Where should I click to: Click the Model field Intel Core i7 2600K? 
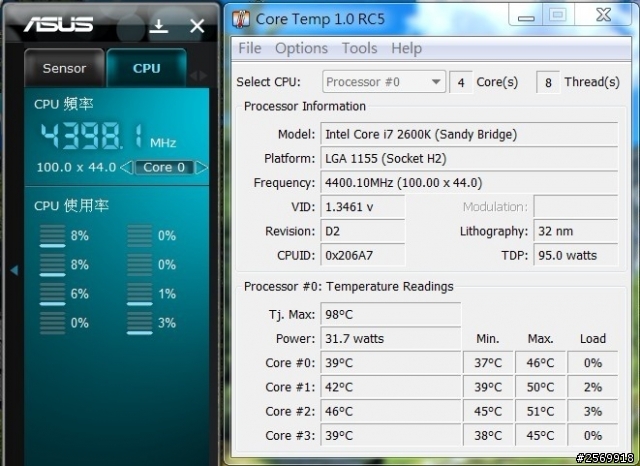tap(469, 134)
